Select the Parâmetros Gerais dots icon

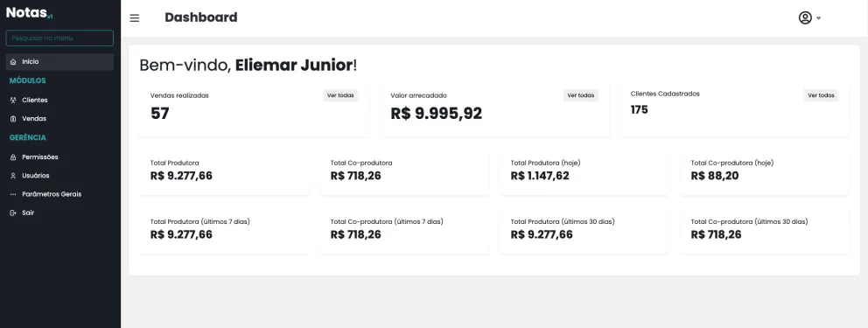click(x=13, y=195)
